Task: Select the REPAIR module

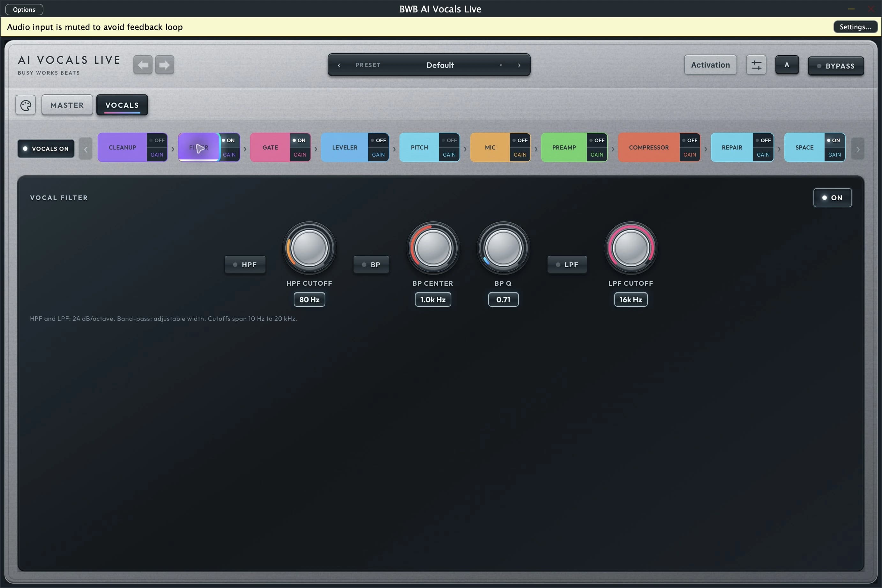Action: tap(732, 147)
